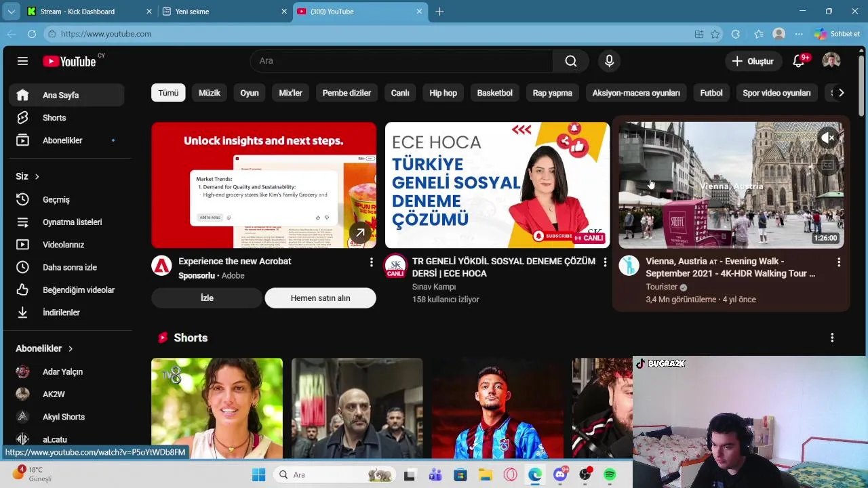This screenshot has width=868, height=488.
Task: Show more category chips with arrow
Action: 841,93
